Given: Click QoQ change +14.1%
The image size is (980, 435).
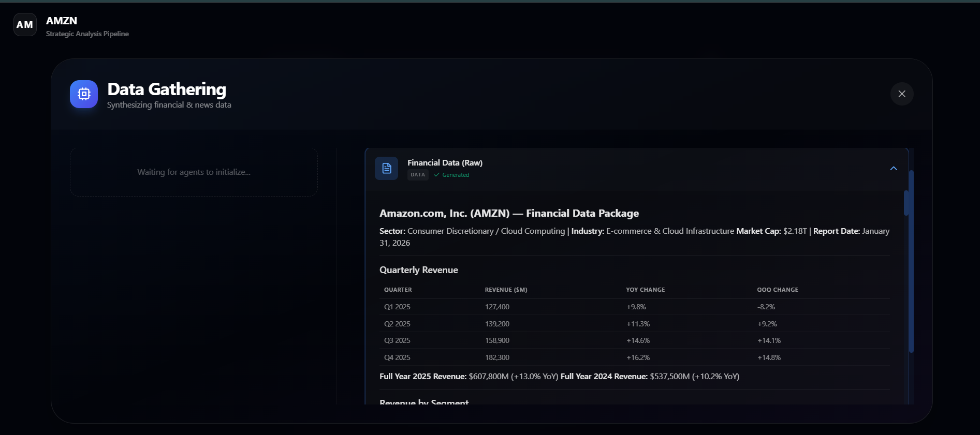Looking at the screenshot, I should pos(769,340).
